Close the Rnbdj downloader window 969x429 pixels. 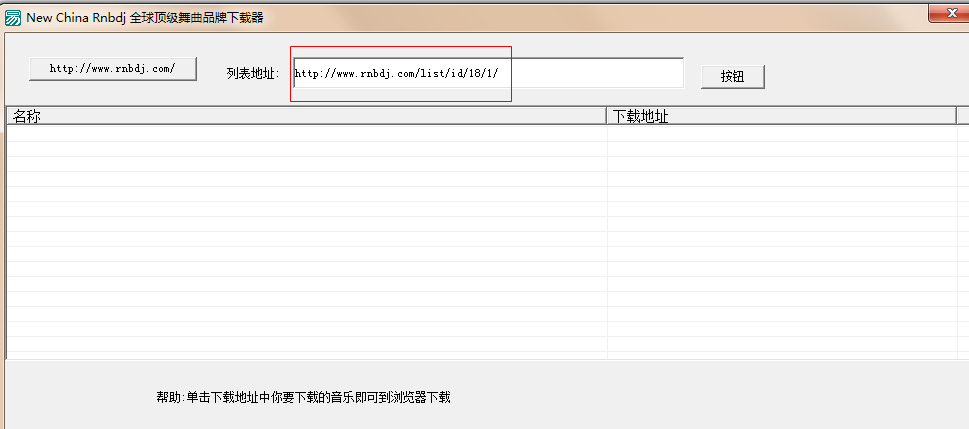coord(950,14)
